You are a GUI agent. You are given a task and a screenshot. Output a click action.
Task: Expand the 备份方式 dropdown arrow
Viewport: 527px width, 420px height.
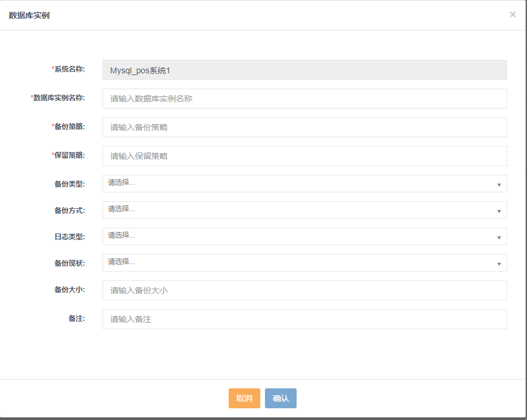pos(499,211)
